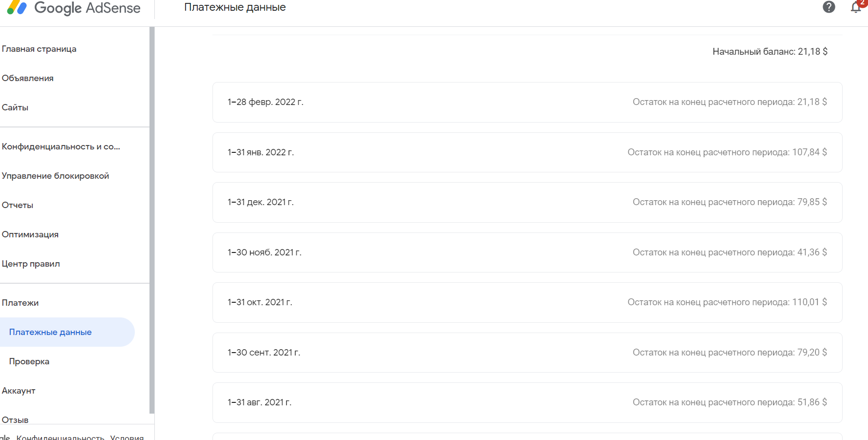The width and height of the screenshot is (868, 440).
Task: Open Управление блокировкой section
Action: tap(55, 176)
